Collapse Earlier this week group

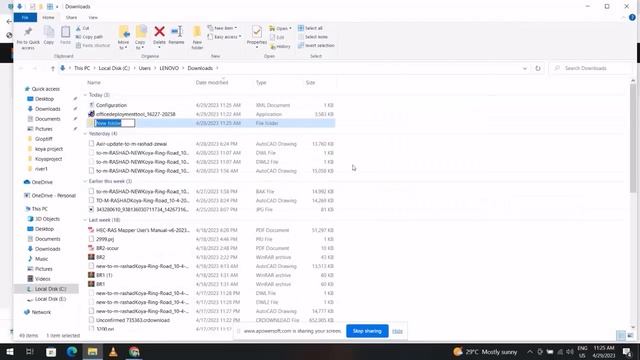coord(85,181)
